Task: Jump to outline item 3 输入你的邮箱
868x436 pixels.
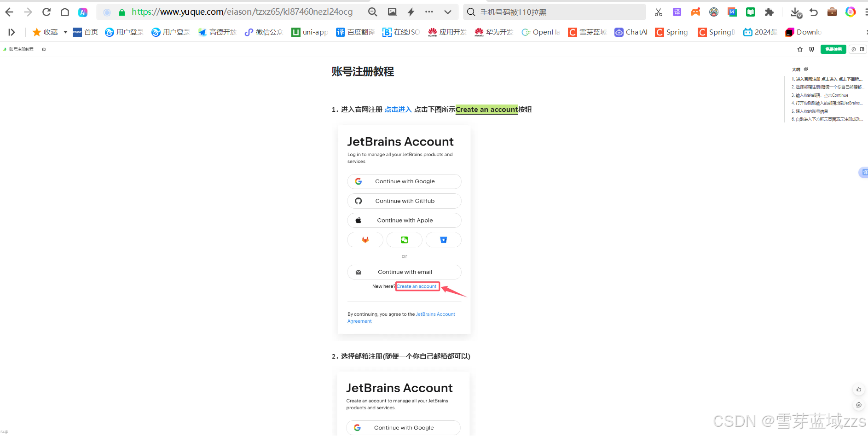Action: click(820, 95)
